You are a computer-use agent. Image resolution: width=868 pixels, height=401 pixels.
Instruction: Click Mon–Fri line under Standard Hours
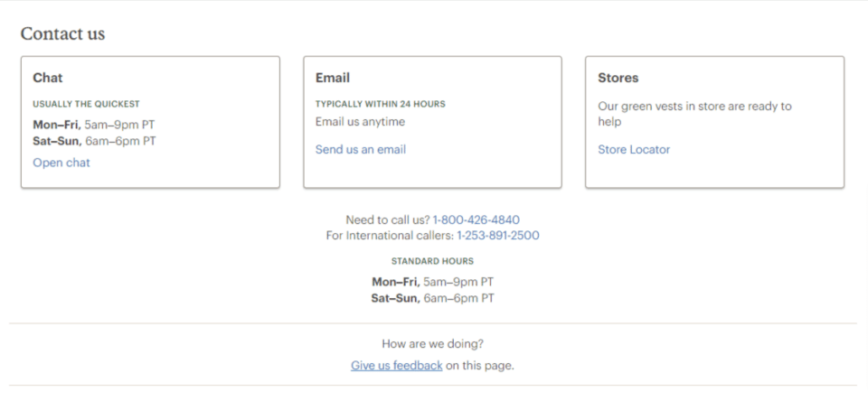tap(432, 282)
